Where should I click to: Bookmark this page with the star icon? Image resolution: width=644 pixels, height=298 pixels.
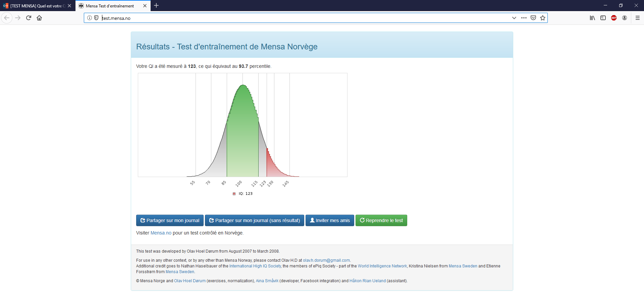(x=543, y=18)
